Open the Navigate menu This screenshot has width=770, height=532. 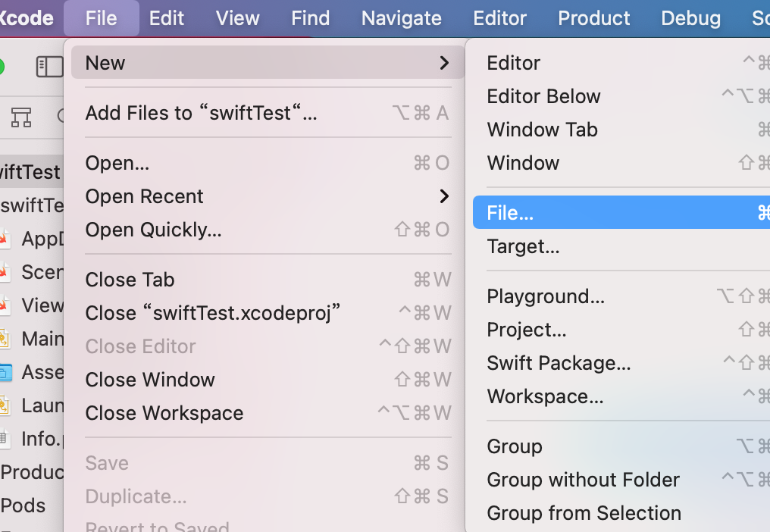coord(401,18)
